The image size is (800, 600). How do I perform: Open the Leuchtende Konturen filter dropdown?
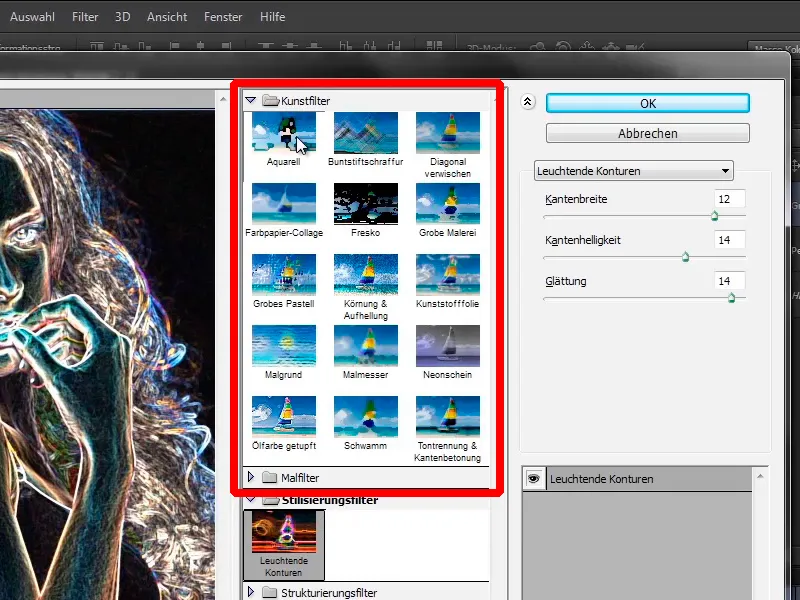[634, 171]
